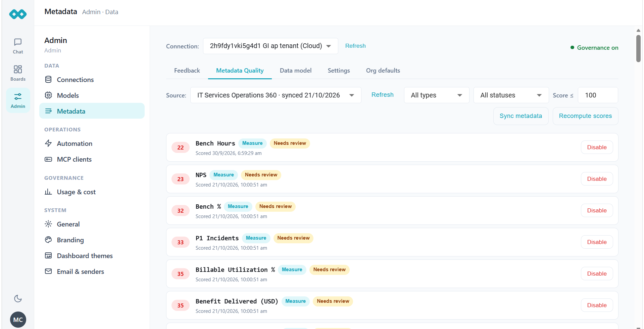The width and height of the screenshot is (644, 329).
Task: Click Refresh next to Connection
Action: [x=355, y=46]
